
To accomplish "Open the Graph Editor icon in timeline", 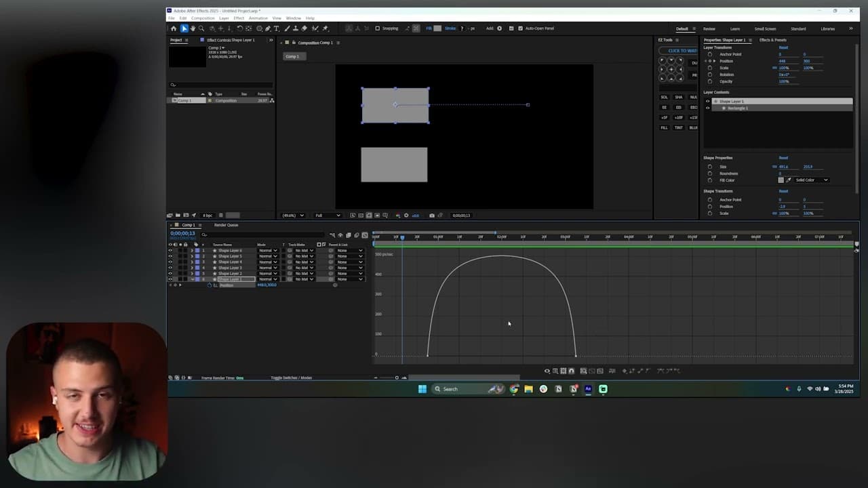I will (x=364, y=235).
